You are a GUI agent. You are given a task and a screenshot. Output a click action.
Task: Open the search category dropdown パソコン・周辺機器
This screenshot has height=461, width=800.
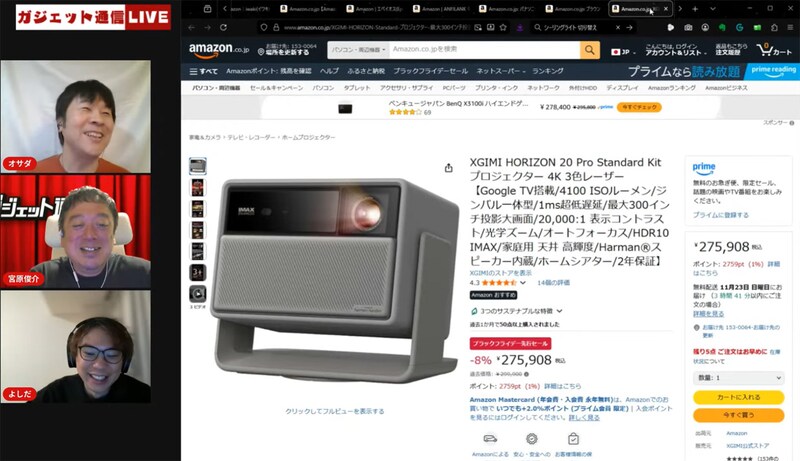(359, 50)
